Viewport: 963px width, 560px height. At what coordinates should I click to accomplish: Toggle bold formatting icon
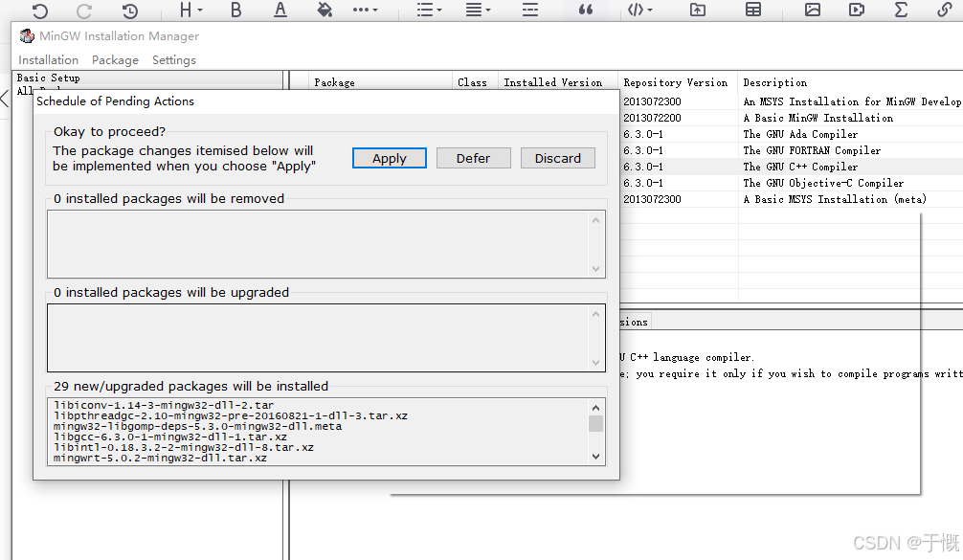click(236, 11)
